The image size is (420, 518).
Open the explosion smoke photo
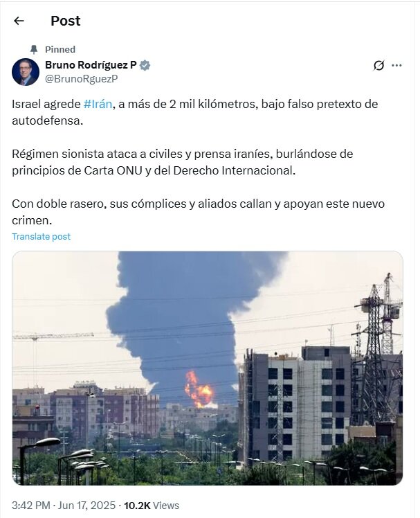coord(208,368)
